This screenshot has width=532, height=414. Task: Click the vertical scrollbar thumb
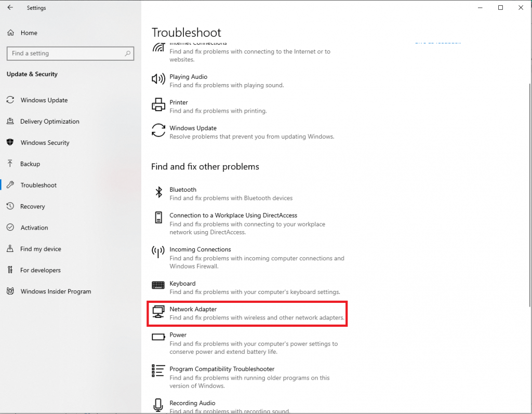[x=530, y=195]
